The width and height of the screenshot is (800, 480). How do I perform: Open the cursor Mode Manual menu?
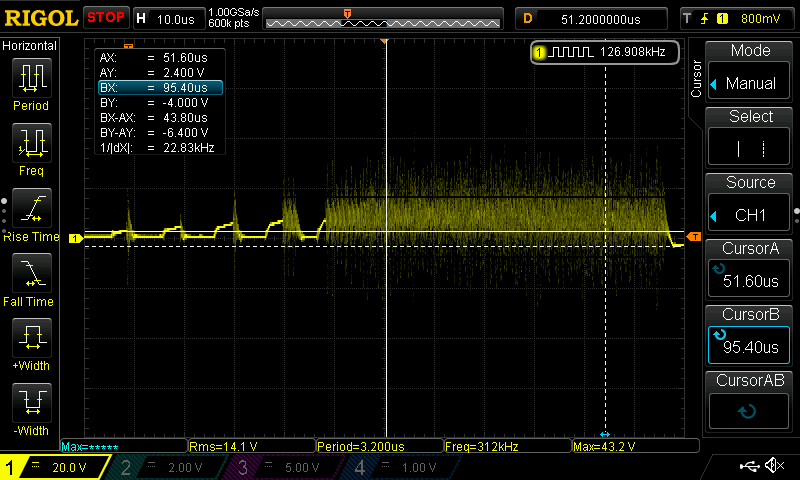coord(749,82)
